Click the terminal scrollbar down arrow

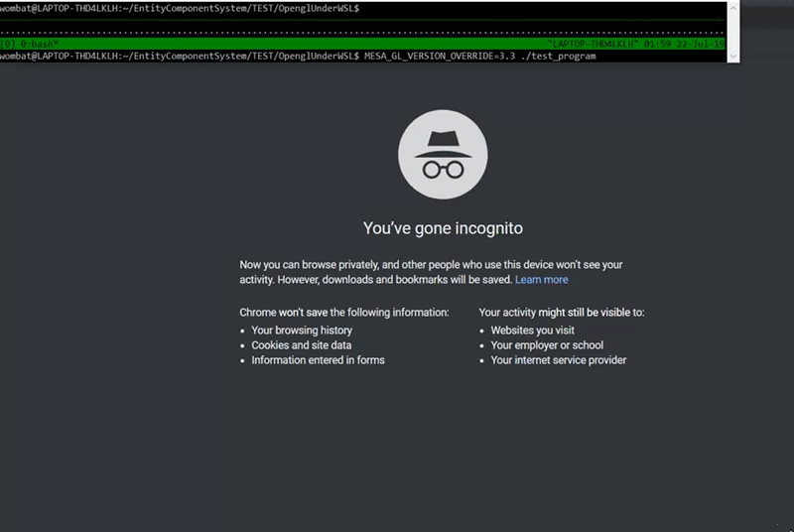[x=732, y=57]
